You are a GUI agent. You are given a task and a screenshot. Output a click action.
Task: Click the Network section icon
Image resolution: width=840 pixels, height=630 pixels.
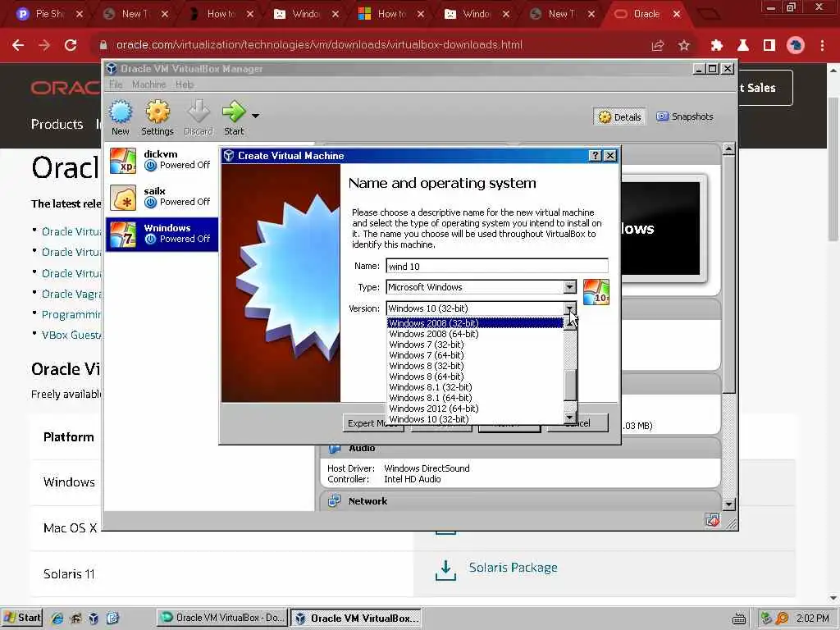point(335,501)
